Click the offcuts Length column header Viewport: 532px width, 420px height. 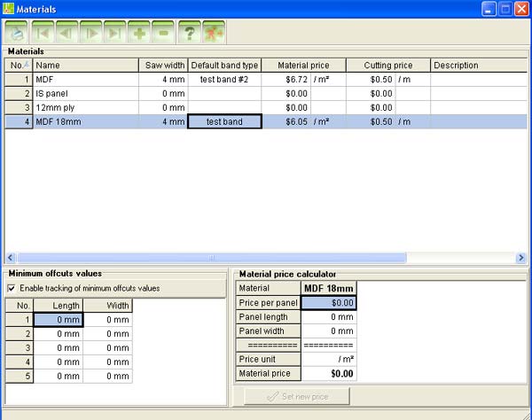[59, 306]
